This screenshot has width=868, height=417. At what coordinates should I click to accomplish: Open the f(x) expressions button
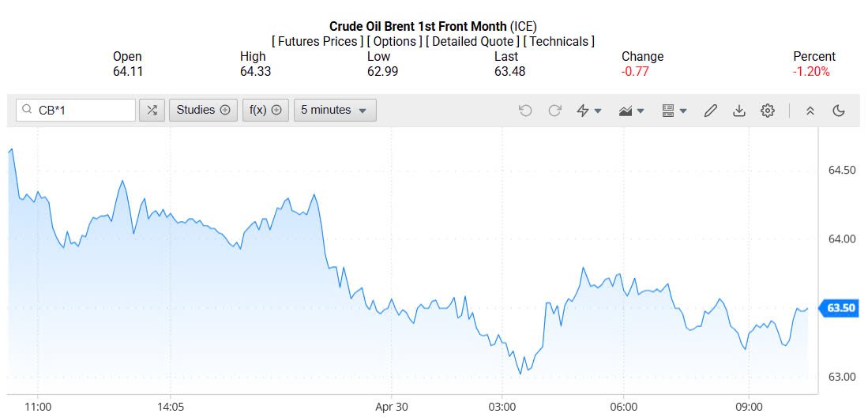(x=265, y=111)
